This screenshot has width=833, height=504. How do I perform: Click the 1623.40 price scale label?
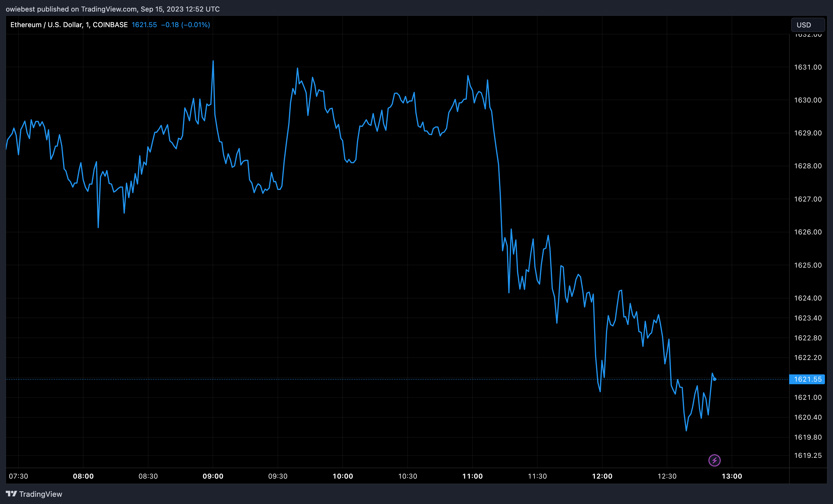pyautogui.click(x=808, y=318)
